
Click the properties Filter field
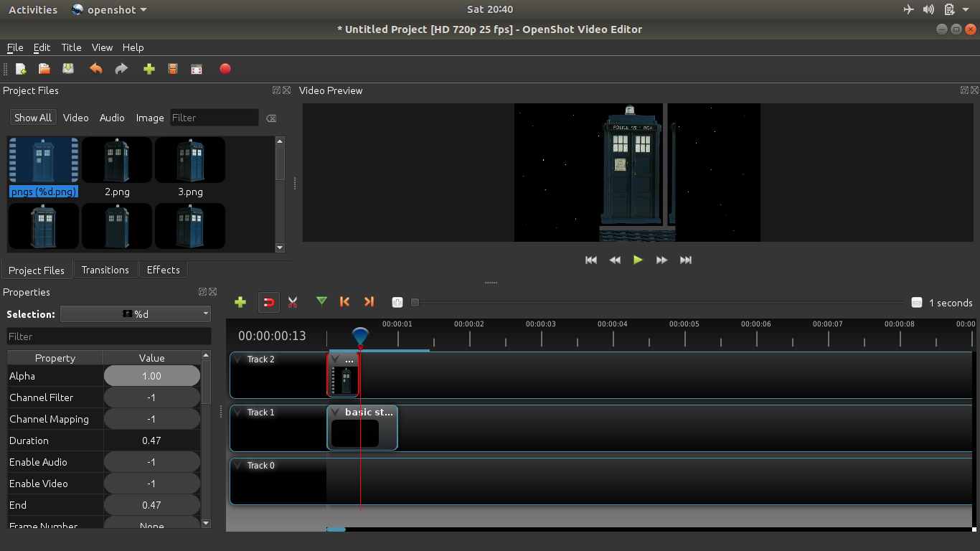tap(109, 336)
